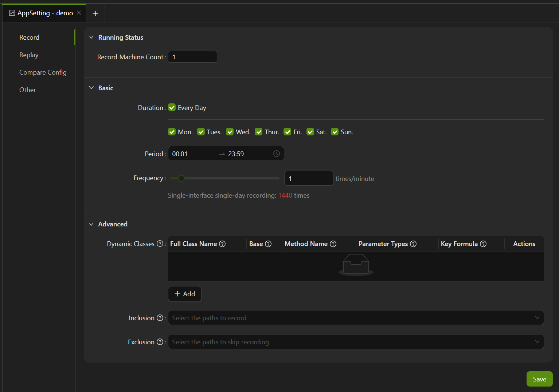
Task: Open the Inclusion paths dropdown
Action: (356, 318)
